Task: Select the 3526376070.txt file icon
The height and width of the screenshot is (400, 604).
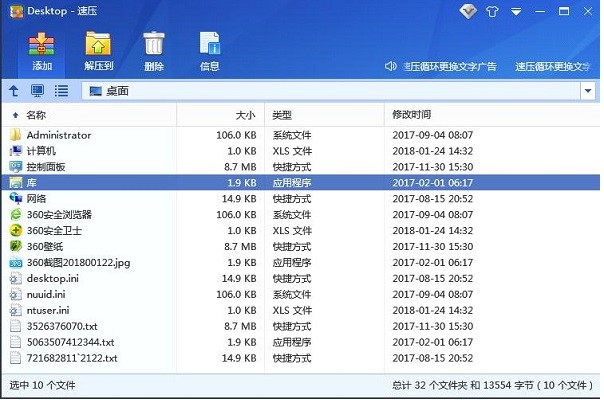Action: click(15, 326)
